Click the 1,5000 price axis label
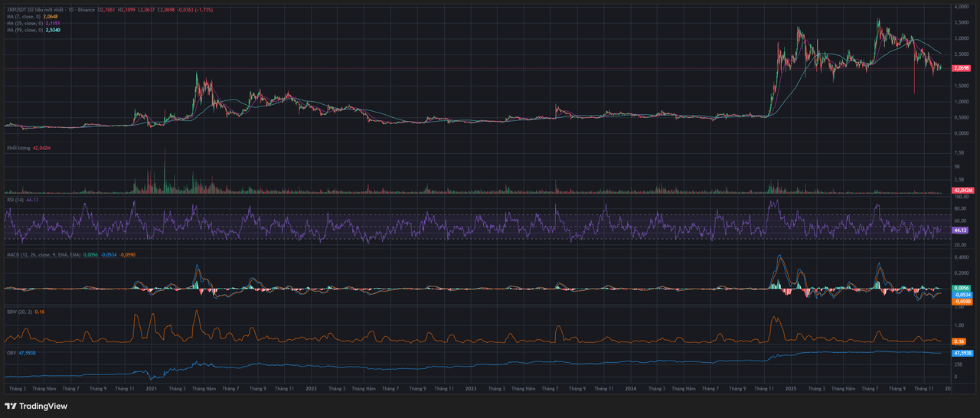The image size is (980, 418). (x=961, y=85)
